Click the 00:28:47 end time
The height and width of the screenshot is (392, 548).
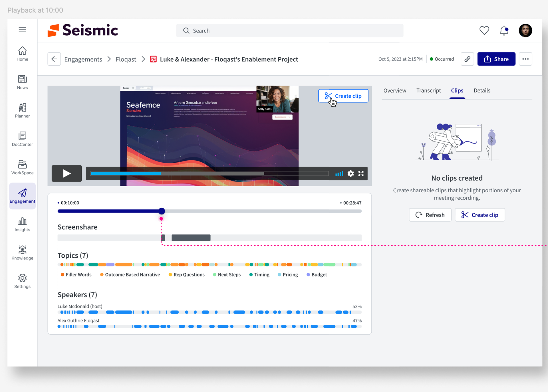[352, 203]
